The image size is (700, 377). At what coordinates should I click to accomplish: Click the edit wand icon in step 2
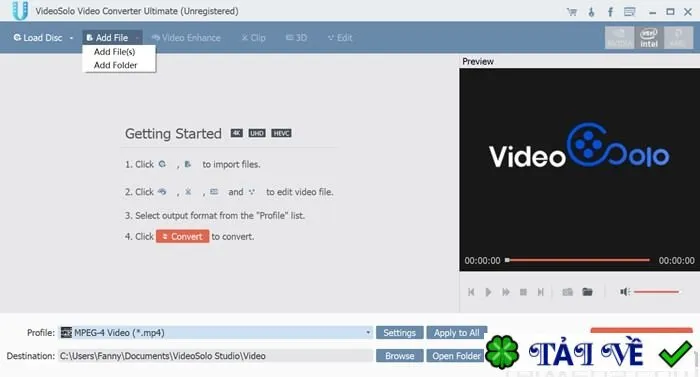(x=252, y=192)
